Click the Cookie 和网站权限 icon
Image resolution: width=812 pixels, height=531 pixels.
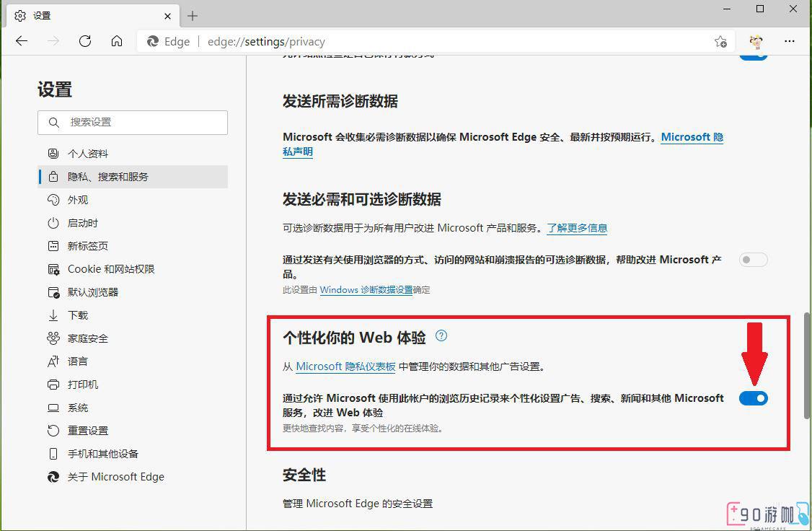(x=53, y=269)
